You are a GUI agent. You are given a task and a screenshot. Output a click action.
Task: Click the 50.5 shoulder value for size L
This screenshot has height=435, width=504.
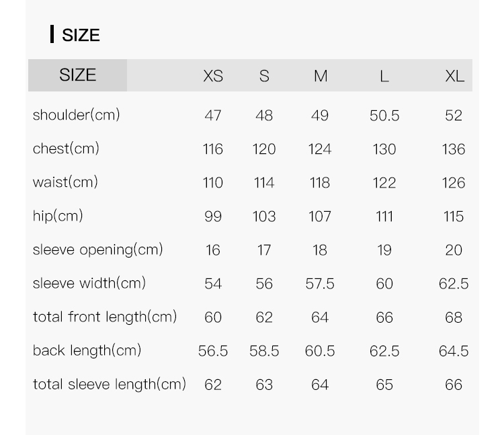(384, 116)
